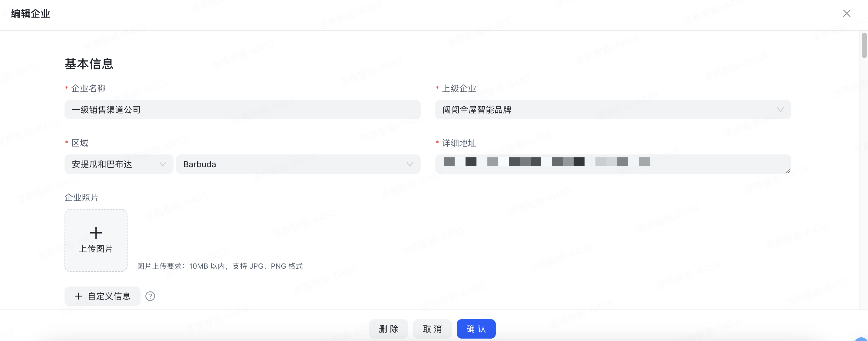Click the help question mark icon

[x=150, y=296]
